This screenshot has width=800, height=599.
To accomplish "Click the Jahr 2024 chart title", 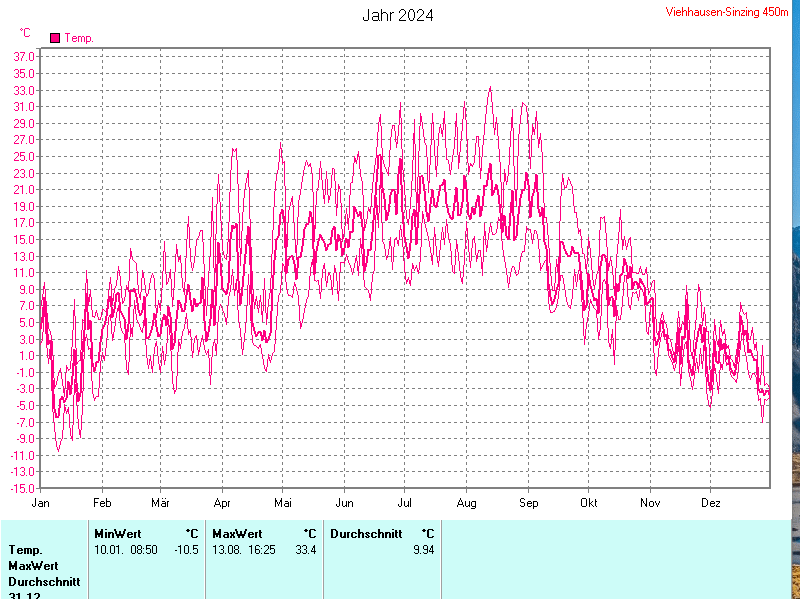I will tap(397, 15).
